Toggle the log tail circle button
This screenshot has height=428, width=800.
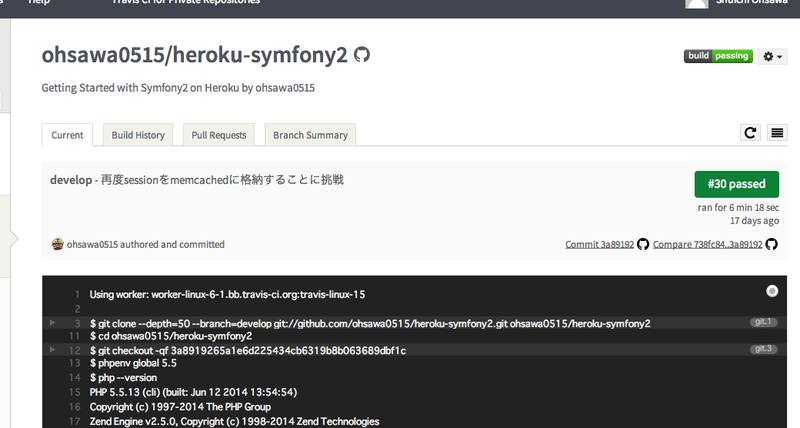772,291
